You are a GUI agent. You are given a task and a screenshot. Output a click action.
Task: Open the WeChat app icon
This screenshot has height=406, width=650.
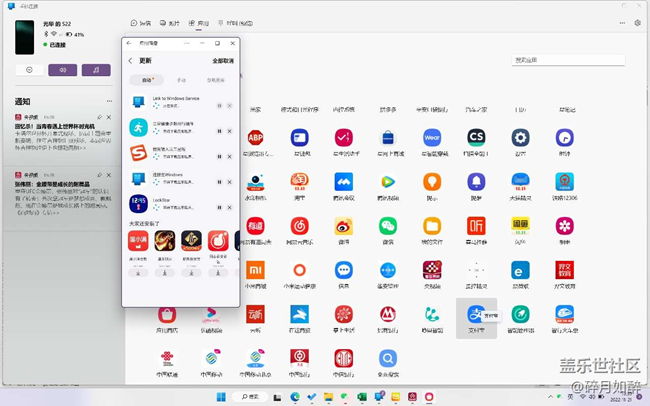[x=388, y=227]
